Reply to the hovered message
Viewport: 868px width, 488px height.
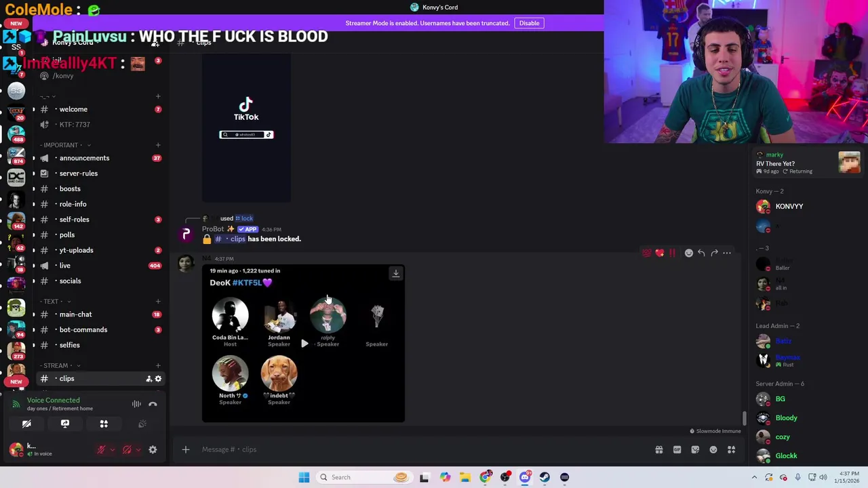tap(701, 253)
